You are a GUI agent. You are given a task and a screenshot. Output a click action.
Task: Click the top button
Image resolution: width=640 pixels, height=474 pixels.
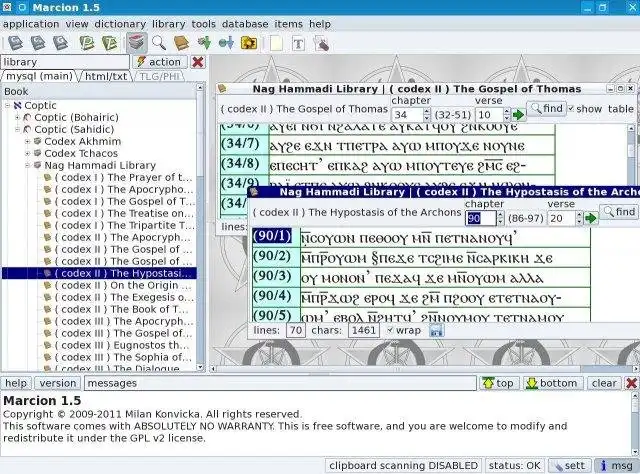point(498,383)
